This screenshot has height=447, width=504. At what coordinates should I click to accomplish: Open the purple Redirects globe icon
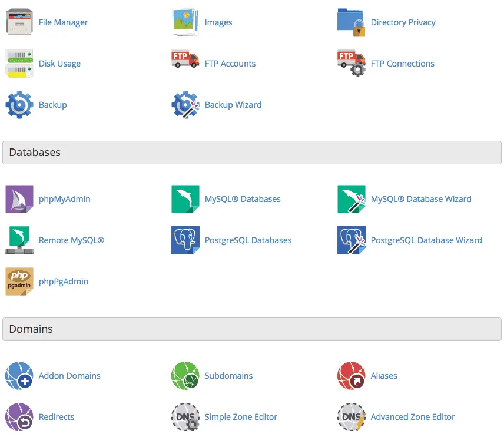(19, 417)
